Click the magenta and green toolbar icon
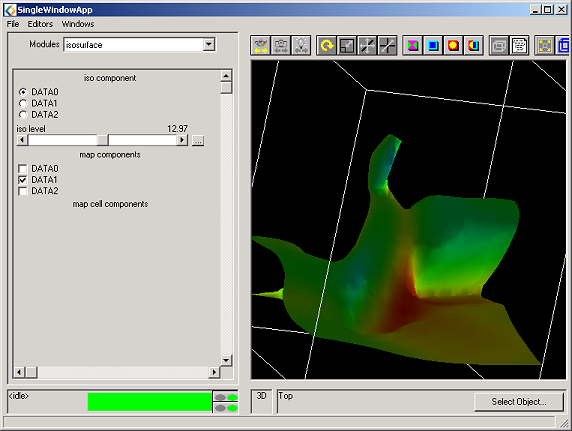The width and height of the screenshot is (572, 431). (413, 46)
